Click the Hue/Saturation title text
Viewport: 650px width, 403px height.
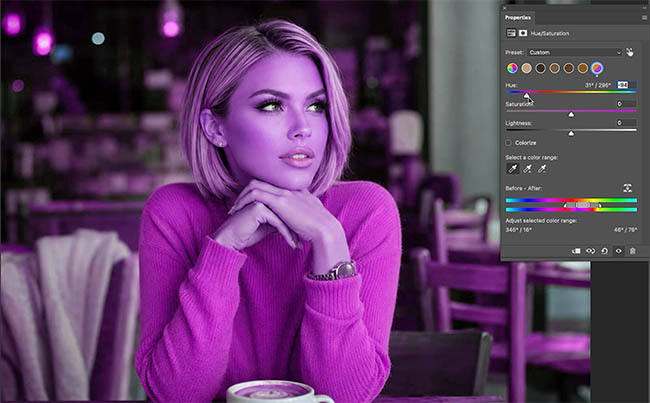550,33
